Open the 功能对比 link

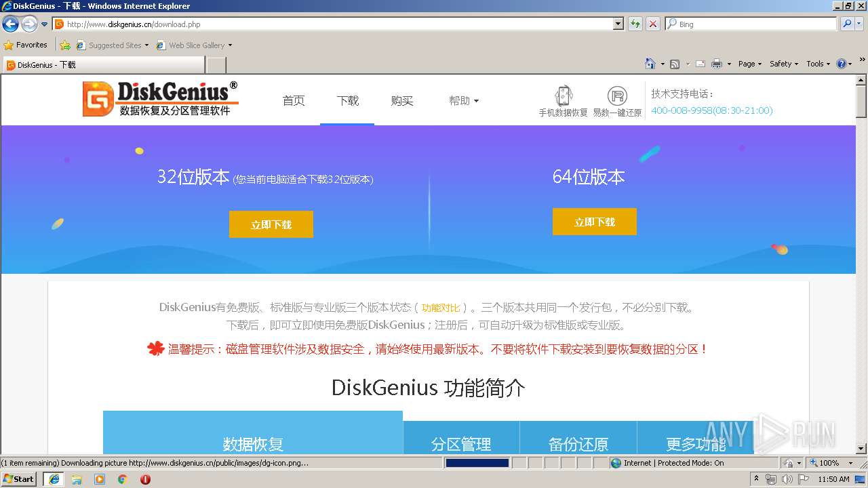(x=441, y=308)
